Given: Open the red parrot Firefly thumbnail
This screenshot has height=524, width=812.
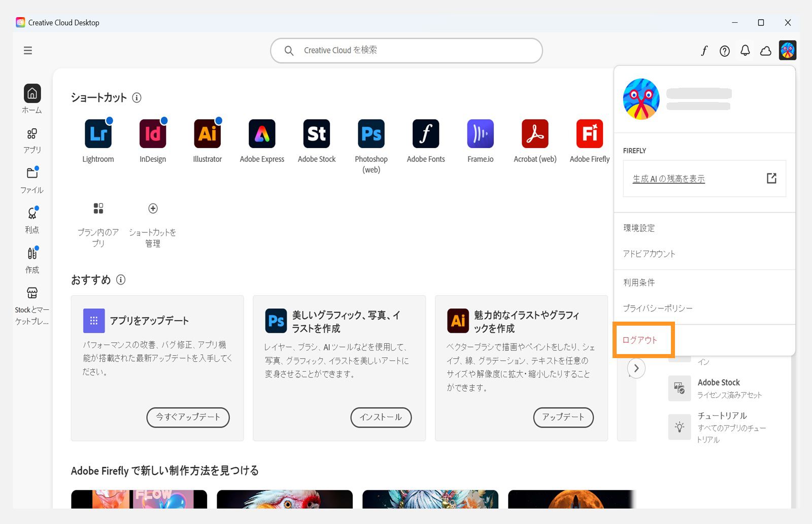Looking at the screenshot, I should (285, 499).
